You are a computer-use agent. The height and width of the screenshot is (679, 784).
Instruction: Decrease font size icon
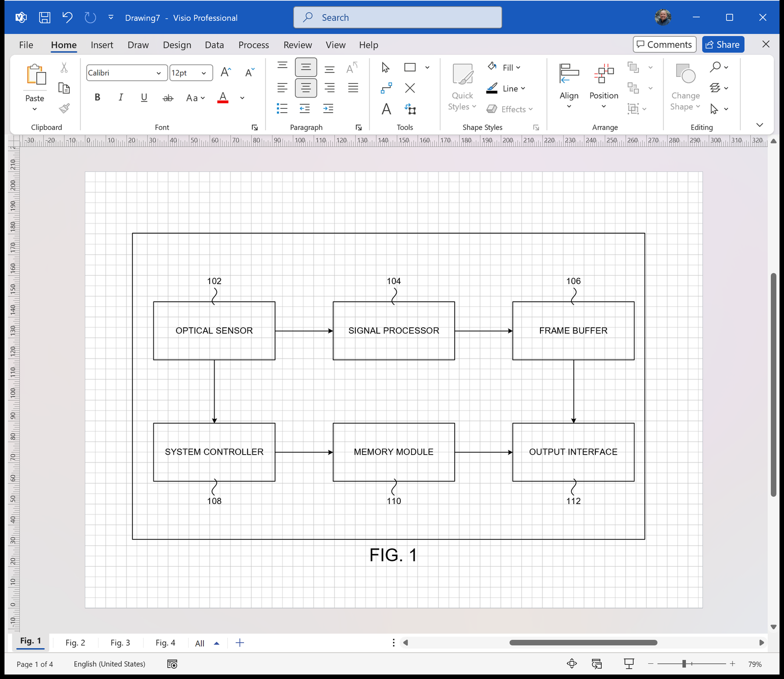click(249, 73)
